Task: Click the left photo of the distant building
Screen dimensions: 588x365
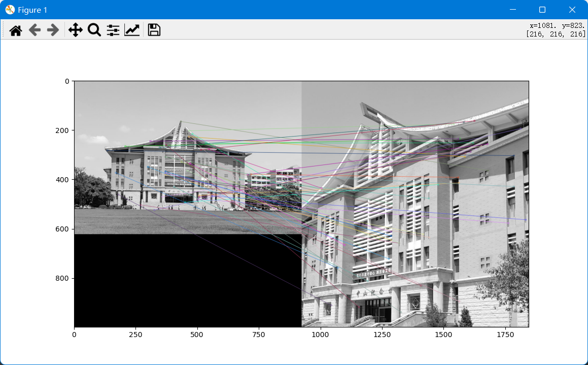Action: (188, 157)
